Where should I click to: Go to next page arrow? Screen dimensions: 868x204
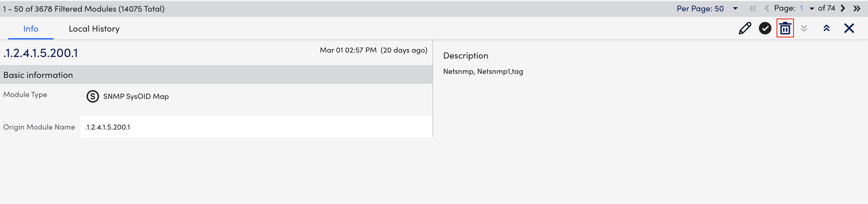[x=843, y=8]
